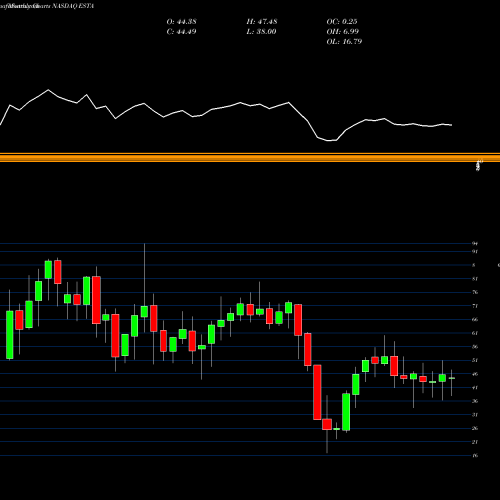Image resolution: width=500 pixels, height=500 pixels.
Task: Click the 41 price axis label
Action: 475,388
